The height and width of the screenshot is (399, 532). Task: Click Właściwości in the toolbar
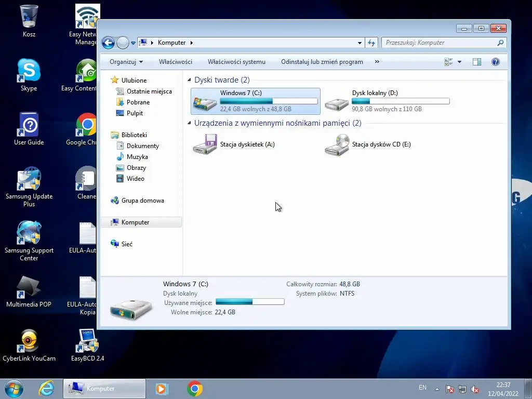click(x=176, y=62)
